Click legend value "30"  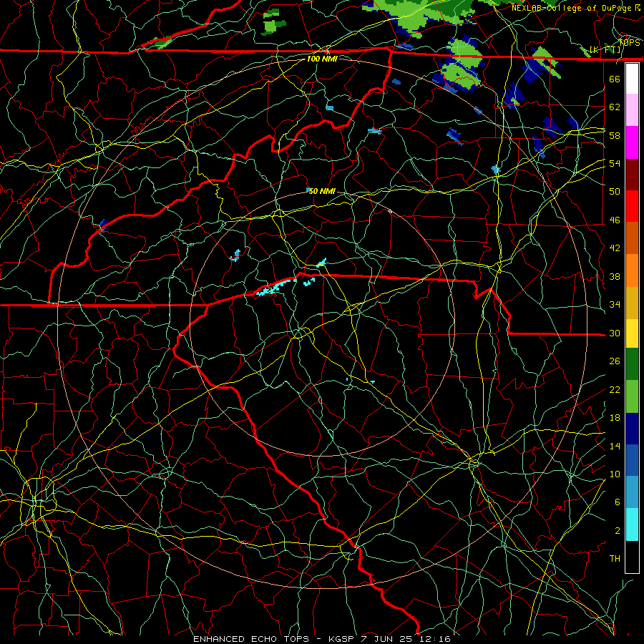[x=615, y=333]
